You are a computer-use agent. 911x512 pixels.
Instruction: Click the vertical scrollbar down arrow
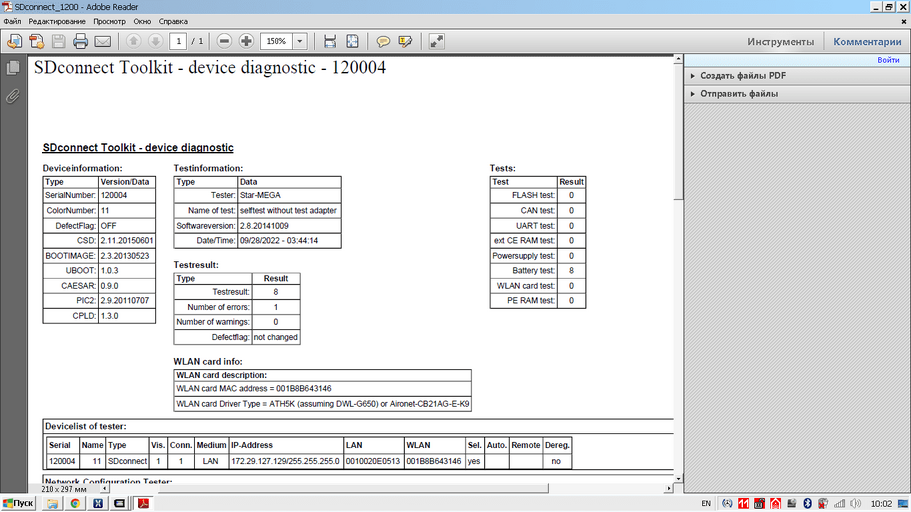[677, 479]
